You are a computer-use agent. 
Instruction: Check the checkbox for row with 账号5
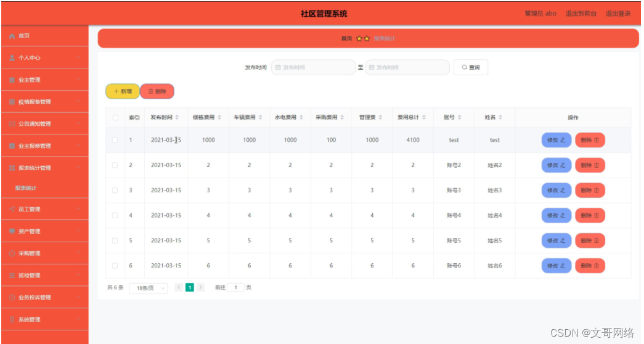tap(115, 240)
